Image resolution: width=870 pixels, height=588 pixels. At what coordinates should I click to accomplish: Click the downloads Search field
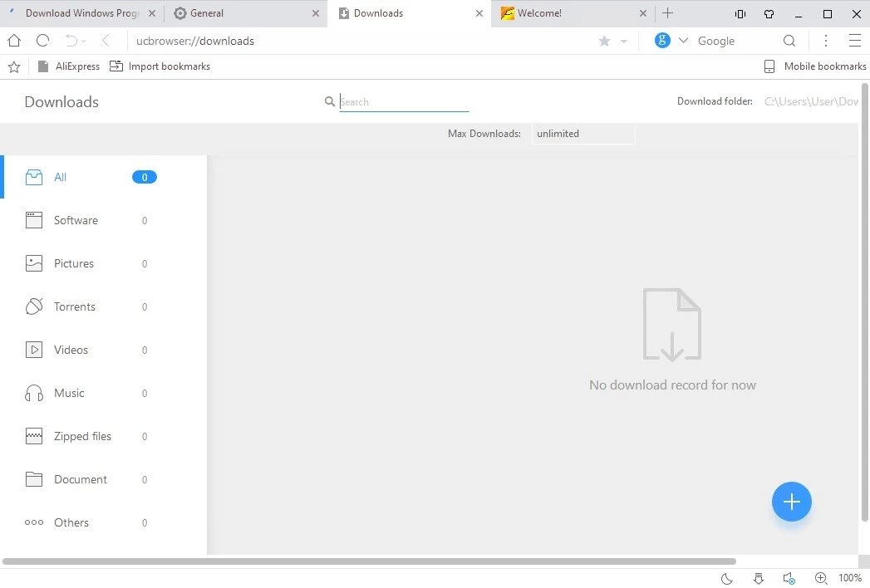404,102
